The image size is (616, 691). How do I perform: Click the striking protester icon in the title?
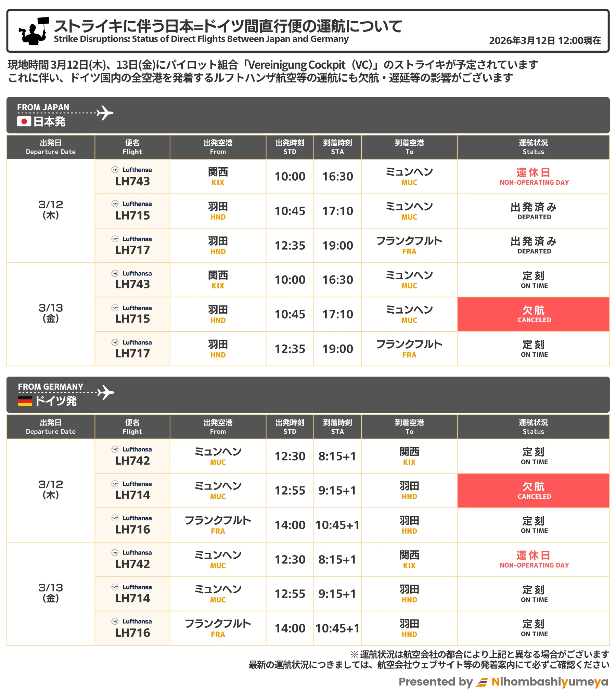(34, 31)
